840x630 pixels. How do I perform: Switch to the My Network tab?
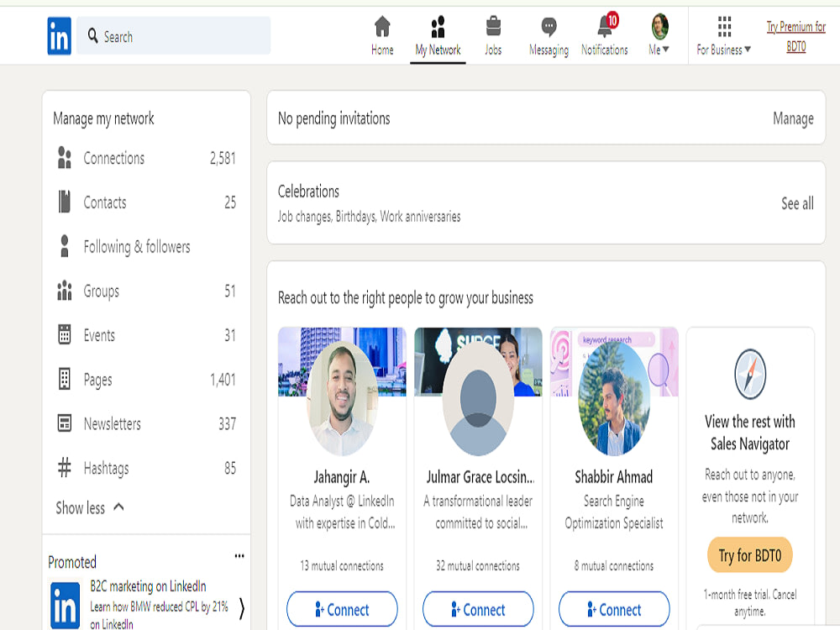438,34
